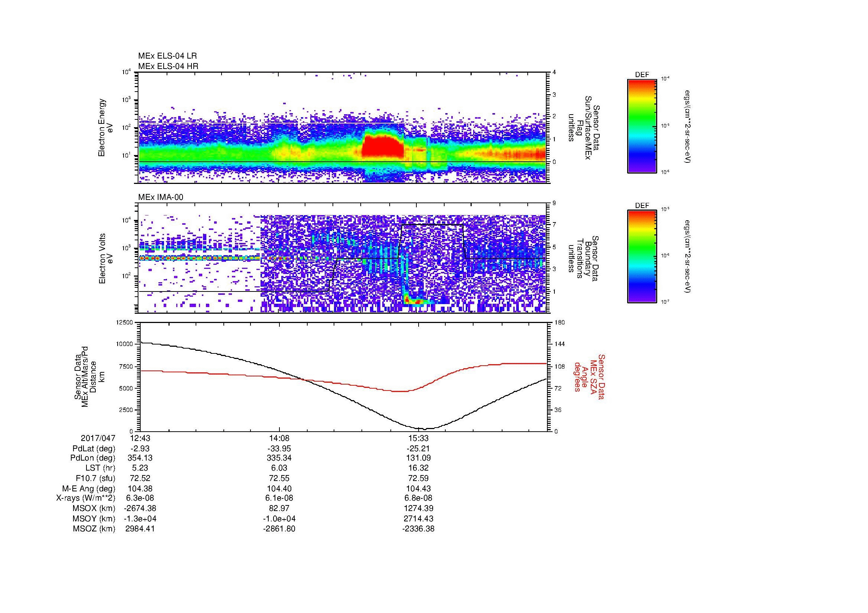The width and height of the screenshot is (868, 613).
Task: Click the M-E Ang value 104.40
Action: click(279, 488)
